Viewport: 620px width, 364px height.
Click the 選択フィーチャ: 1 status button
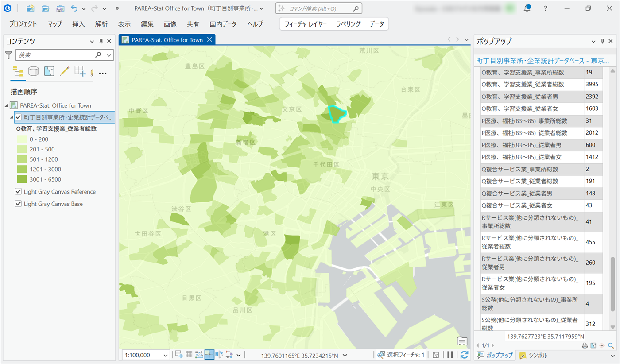401,355
